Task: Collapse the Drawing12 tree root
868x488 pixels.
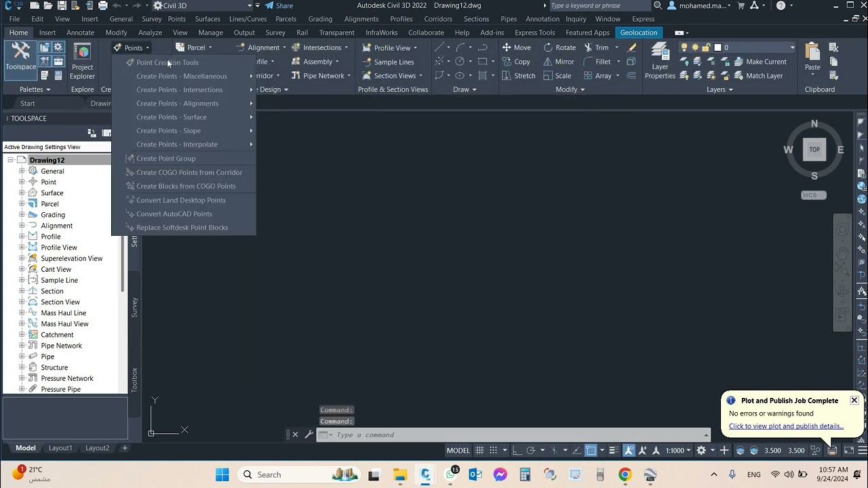Action: pyautogui.click(x=10, y=160)
